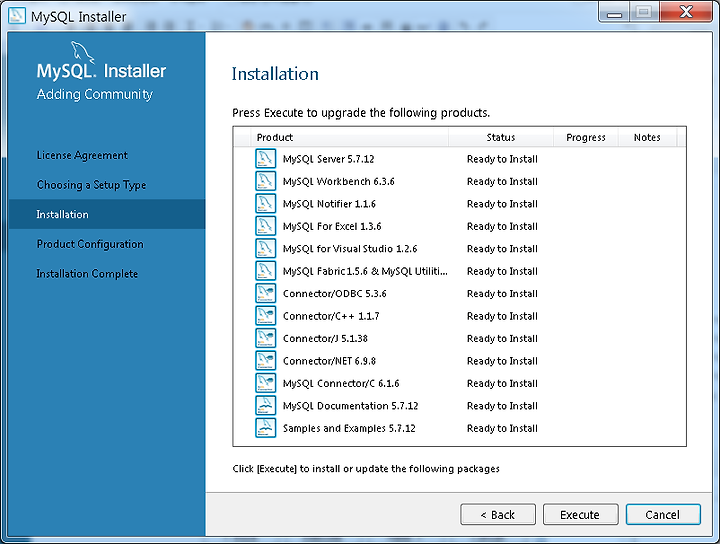Open the Product Configuration step
Viewport: 720px width, 544px height.
90,244
